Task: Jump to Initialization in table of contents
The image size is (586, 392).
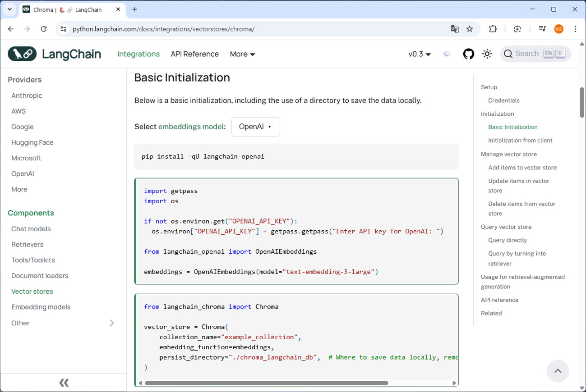Action: (497, 114)
